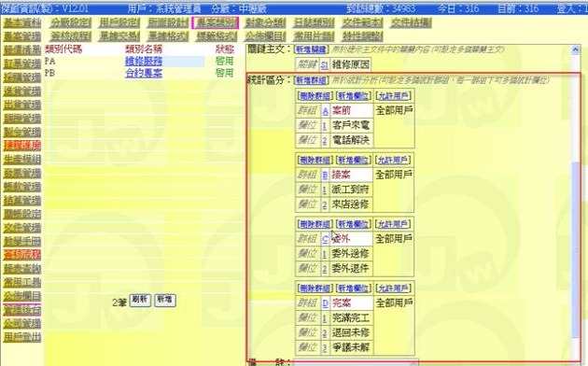Image resolution: width=588 pixels, height=366 pixels.
Task: Open the 簽核流程 tab in second row
Action: pos(71,36)
